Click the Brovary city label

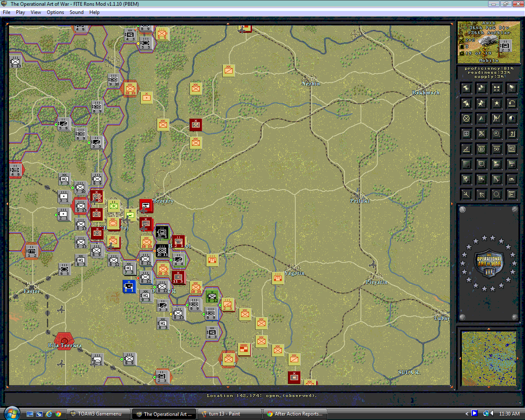(163, 201)
